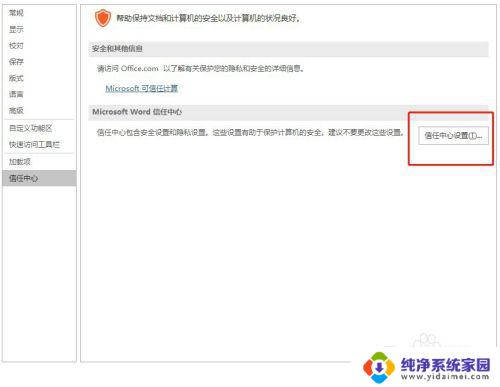The image size is (500, 387).
Task: Open the Microsoft 可信任计算 link
Action: pos(141,88)
